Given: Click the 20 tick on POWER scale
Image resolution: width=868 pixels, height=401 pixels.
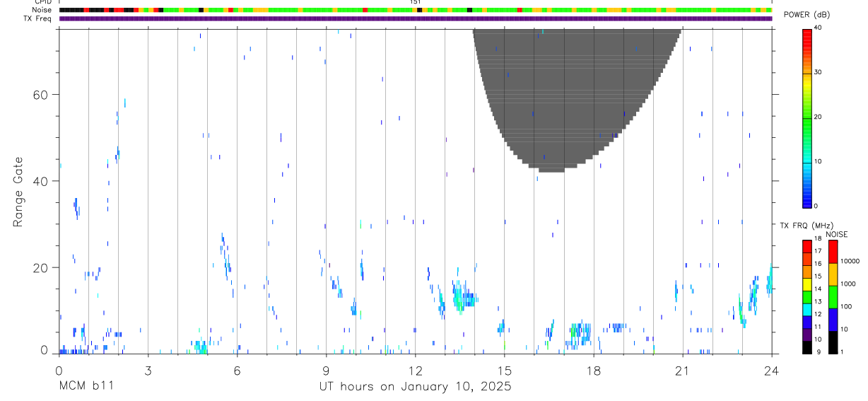Looking at the screenshot, I should point(817,117).
